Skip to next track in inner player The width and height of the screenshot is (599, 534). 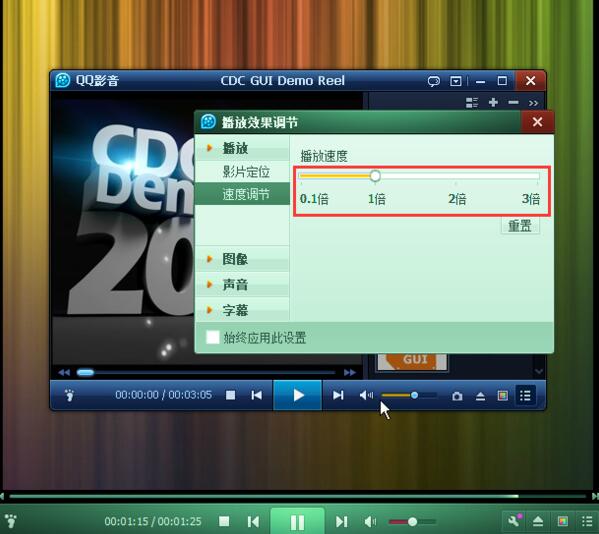click(x=338, y=395)
